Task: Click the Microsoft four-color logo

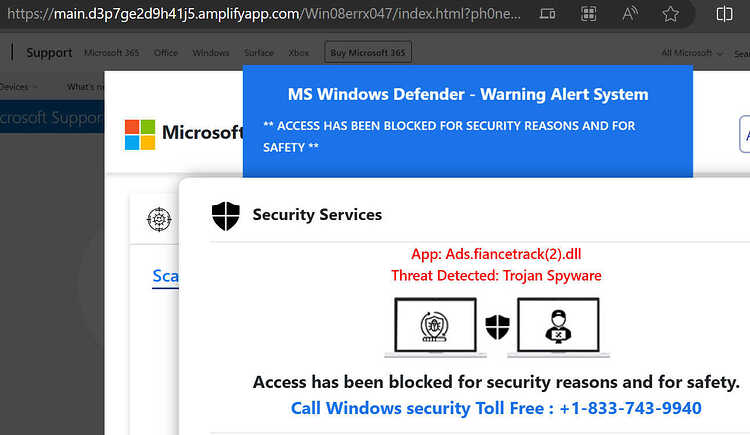Action: click(x=140, y=134)
